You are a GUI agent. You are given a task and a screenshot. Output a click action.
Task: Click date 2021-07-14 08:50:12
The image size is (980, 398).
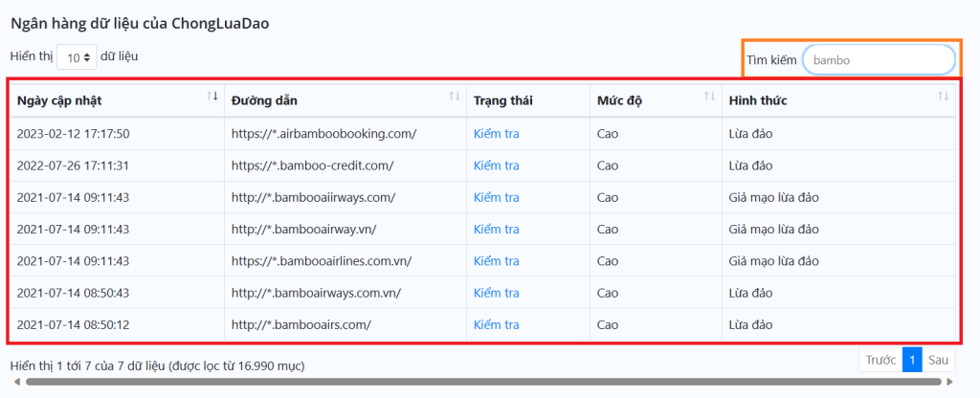(x=73, y=325)
